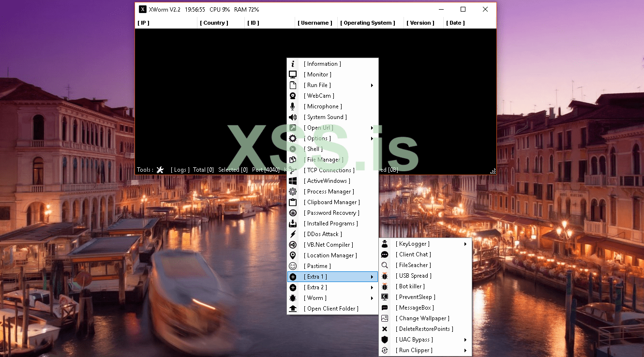Select the MessageBox icon

point(385,308)
